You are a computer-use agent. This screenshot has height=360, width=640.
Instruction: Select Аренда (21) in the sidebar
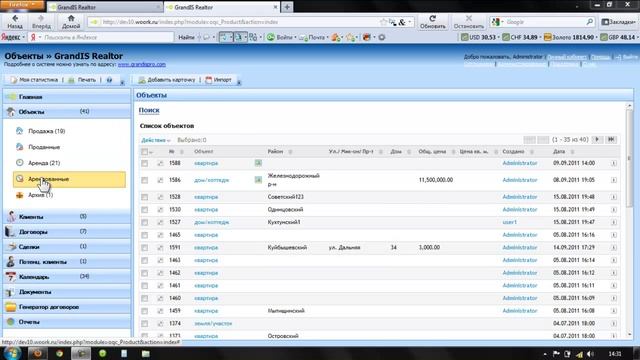(x=44, y=163)
